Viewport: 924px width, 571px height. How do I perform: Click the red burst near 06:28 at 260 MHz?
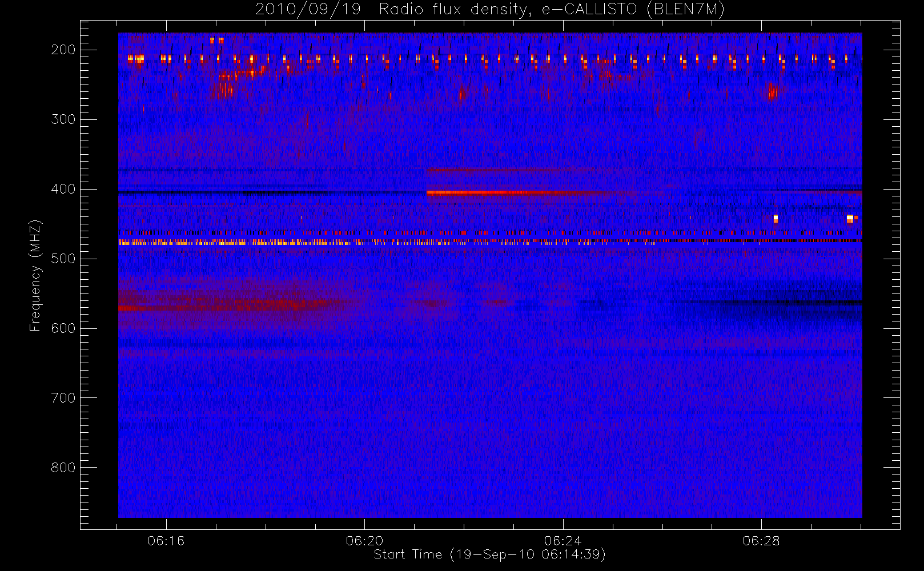click(x=772, y=91)
